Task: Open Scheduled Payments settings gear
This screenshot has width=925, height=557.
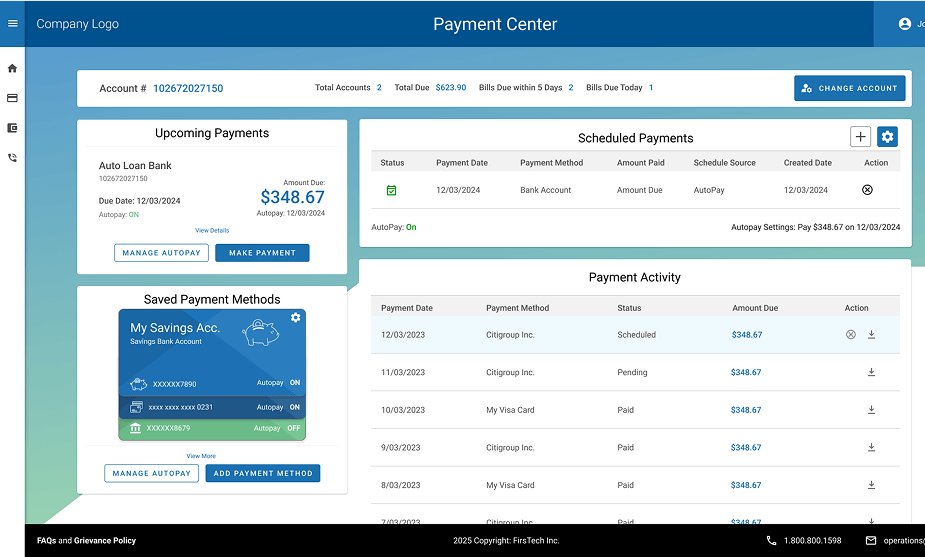Action: (x=887, y=137)
